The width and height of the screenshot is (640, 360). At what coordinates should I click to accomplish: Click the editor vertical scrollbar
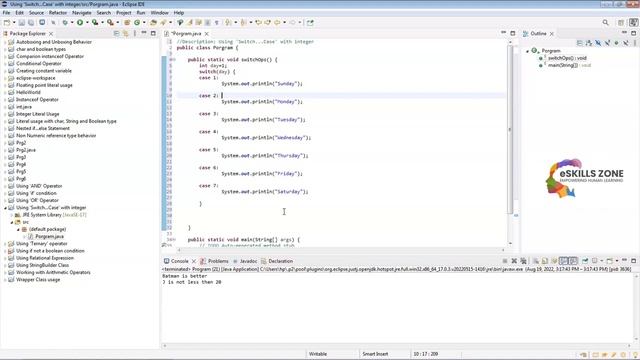(x=510, y=129)
